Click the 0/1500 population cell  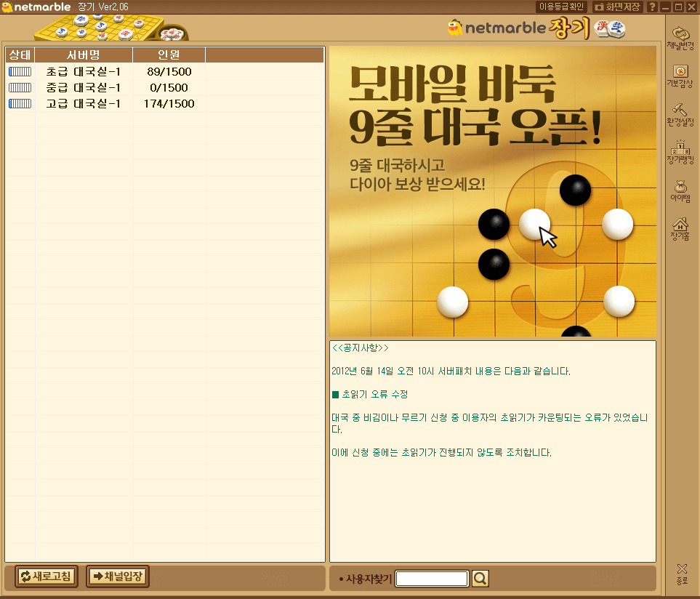click(x=169, y=87)
